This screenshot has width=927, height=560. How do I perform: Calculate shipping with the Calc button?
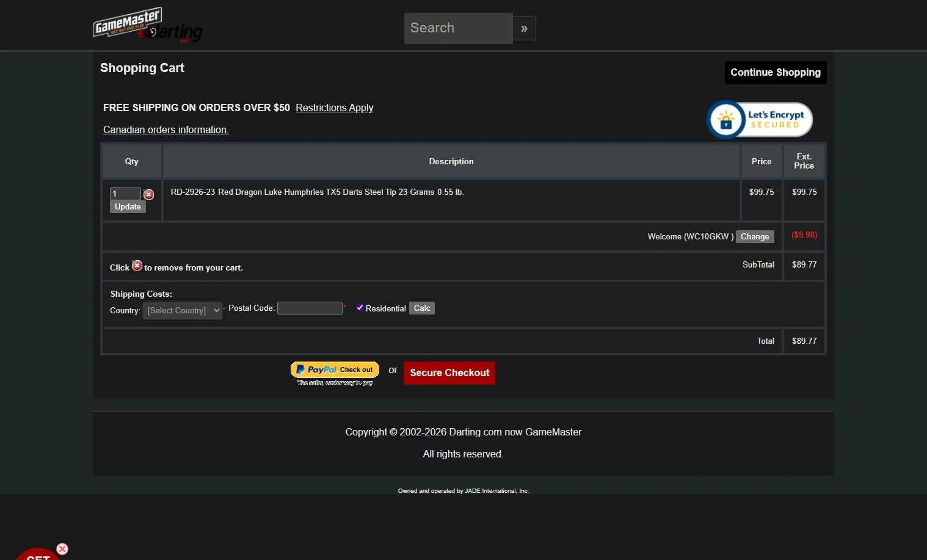click(422, 308)
